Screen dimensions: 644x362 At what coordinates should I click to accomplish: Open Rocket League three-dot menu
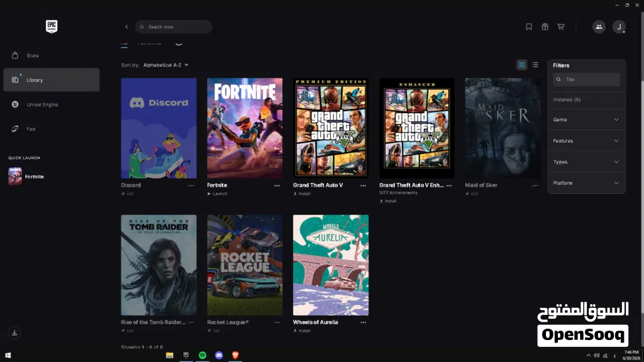(277, 322)
